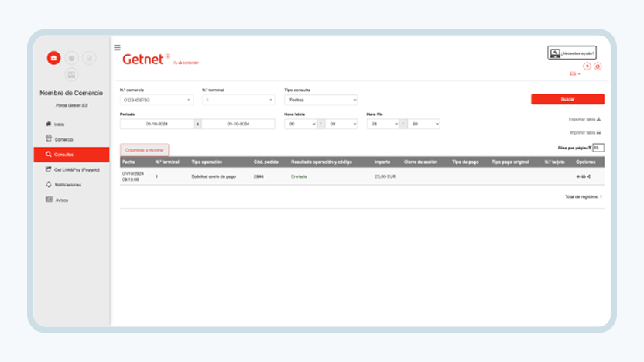The height and width of the screenshot is (362, 644).
Task: Click the red briefcase icon in sidebar
Action: [x=53, y=58]
